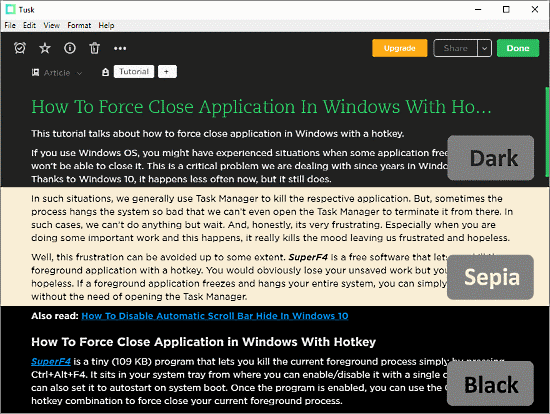Open the note info icon
Image resolution: width=550 pixels, height=414 pixels.
(70, 48)
